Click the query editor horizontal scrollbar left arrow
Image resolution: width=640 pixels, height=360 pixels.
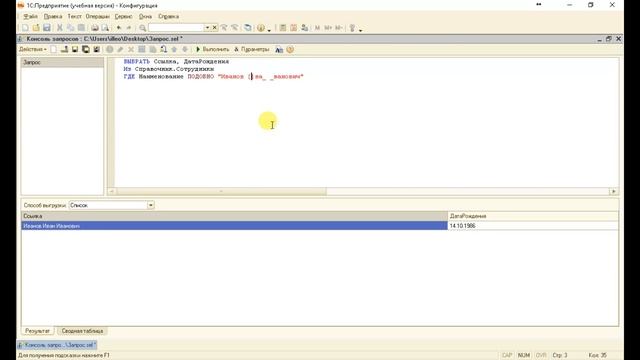111,191
